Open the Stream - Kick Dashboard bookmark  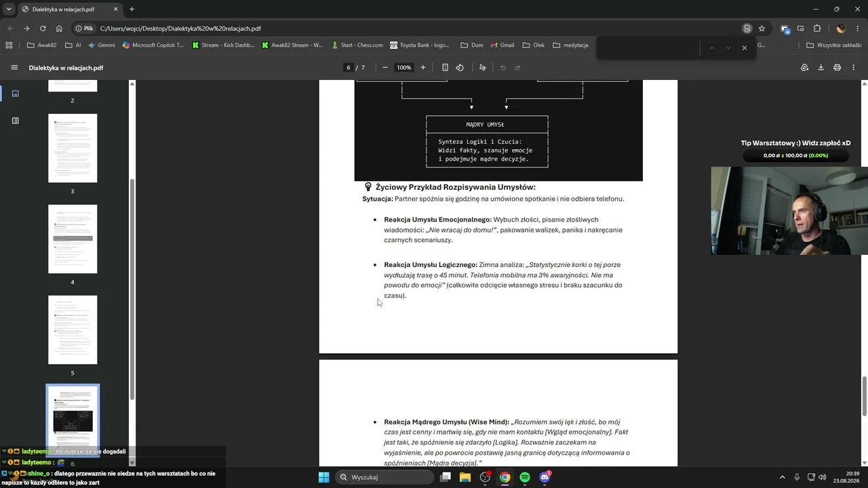coord(223,45)
